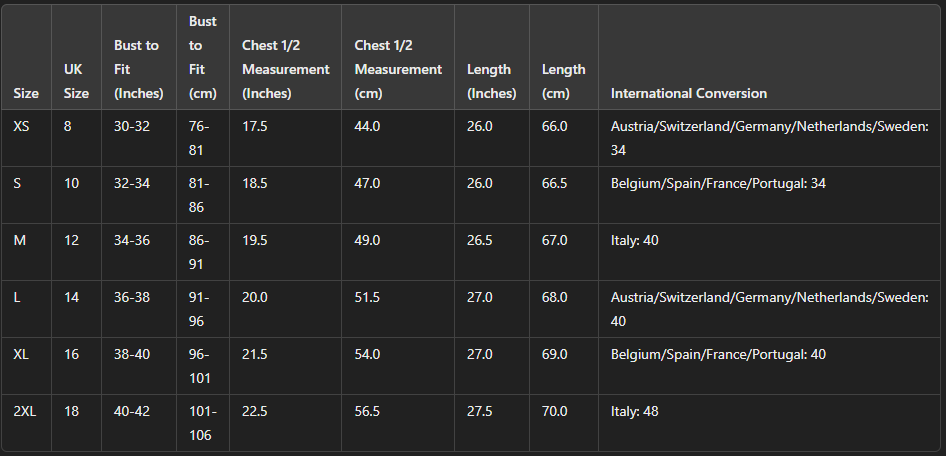
Task: Click the "UK Size" column header
Action: [76, 81]
